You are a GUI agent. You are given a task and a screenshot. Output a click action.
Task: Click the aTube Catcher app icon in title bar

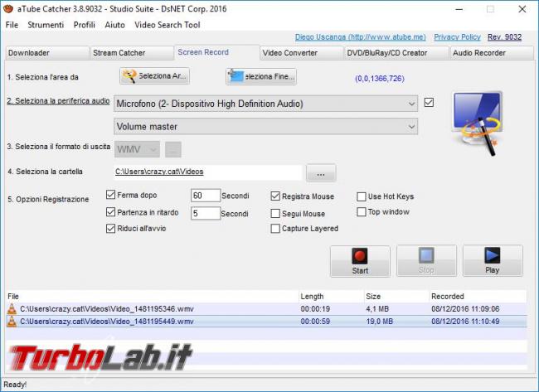tap(8, 8)
